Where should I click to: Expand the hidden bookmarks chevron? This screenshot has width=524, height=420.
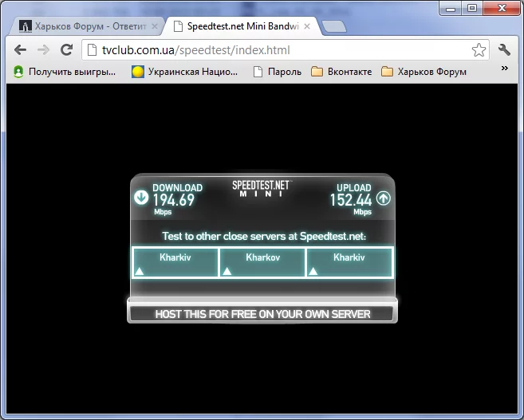point(505,68)
